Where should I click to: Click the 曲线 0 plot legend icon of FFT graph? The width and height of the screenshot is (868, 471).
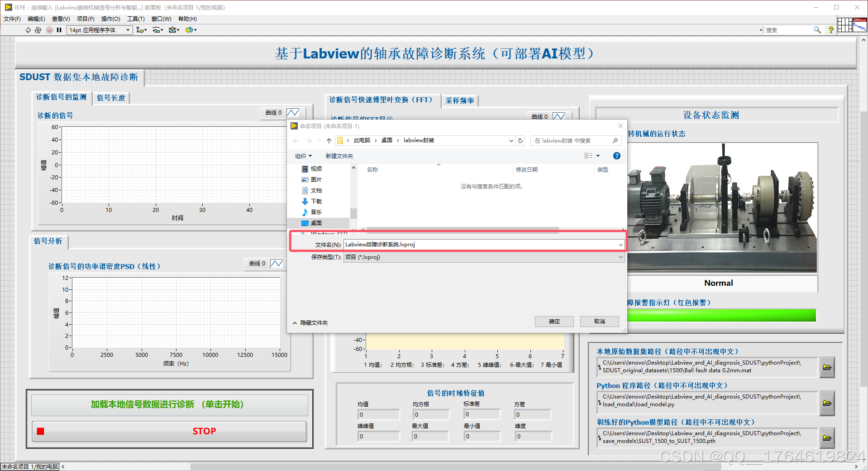point(559,116)
